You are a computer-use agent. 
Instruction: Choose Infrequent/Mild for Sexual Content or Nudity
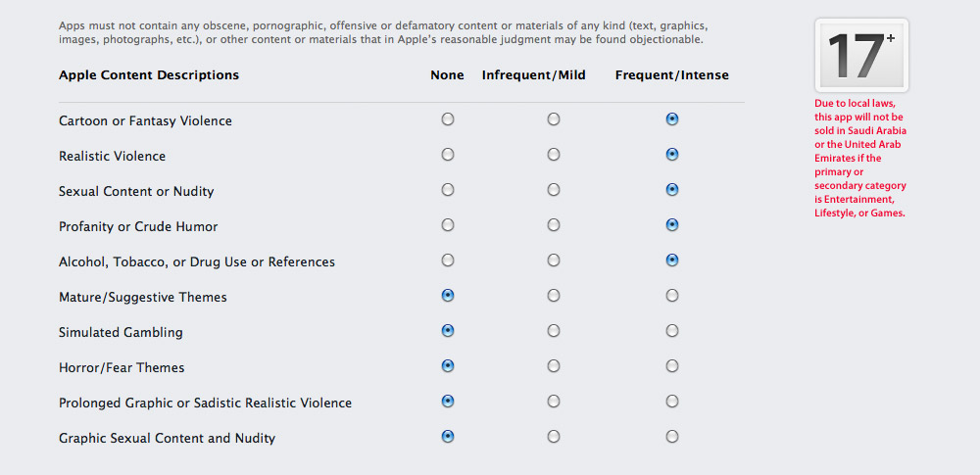(x=554, y=190)
